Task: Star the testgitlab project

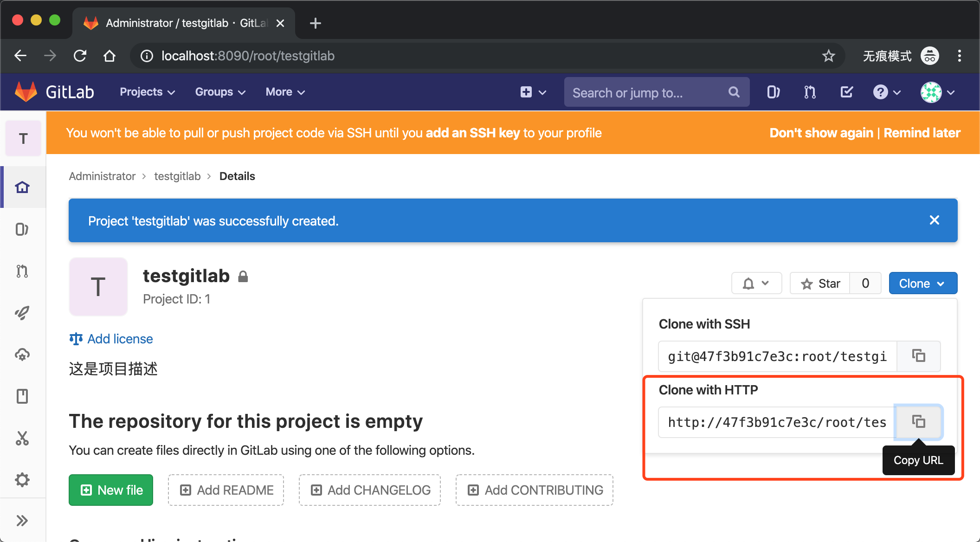Action: (820, 284)
